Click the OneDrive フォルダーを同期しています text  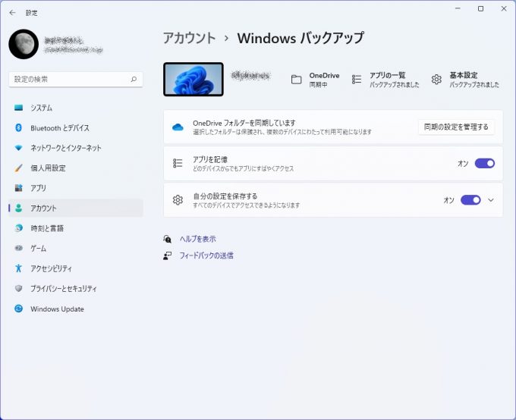pyautogui.click(x=244, y=123)
